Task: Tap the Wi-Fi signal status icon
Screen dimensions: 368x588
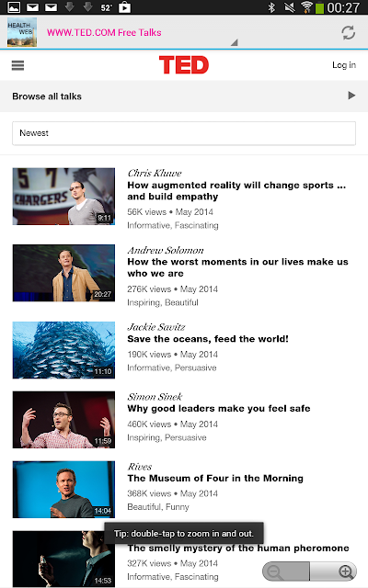Action: pos(306,7)
